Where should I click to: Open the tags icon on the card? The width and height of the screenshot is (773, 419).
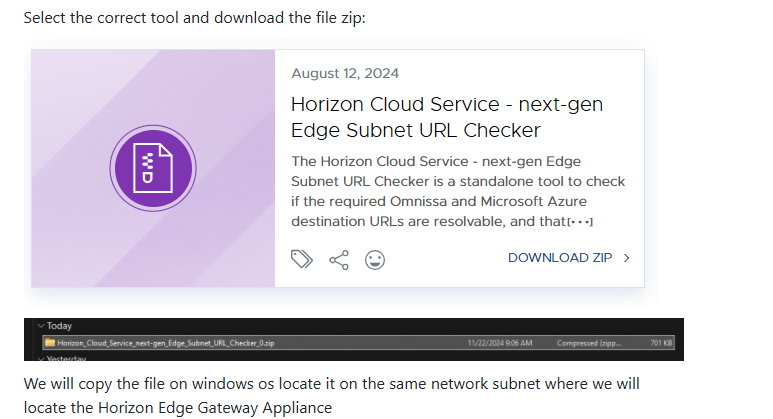coord(302,259)
